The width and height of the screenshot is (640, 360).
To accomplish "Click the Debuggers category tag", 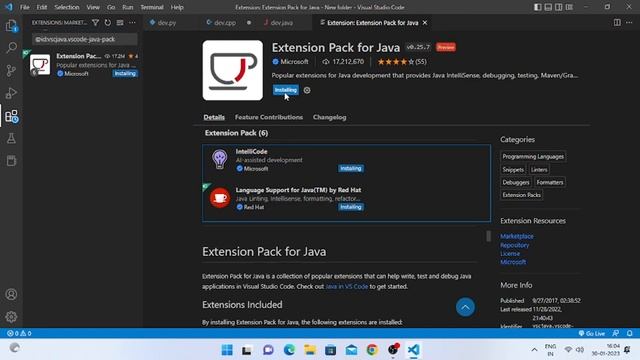I will coord(516,182).
